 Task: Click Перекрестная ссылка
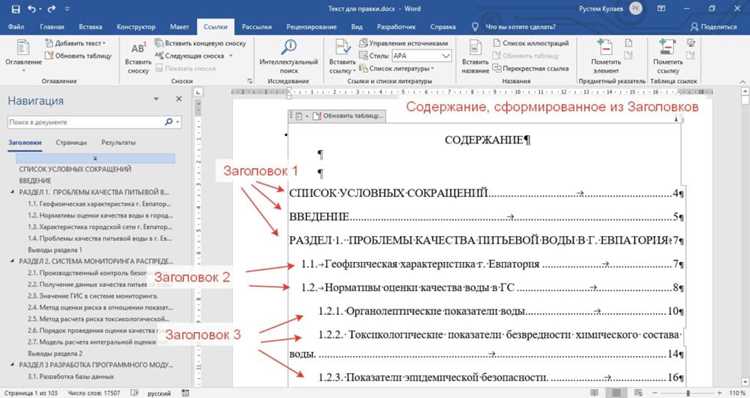point(531,68)
